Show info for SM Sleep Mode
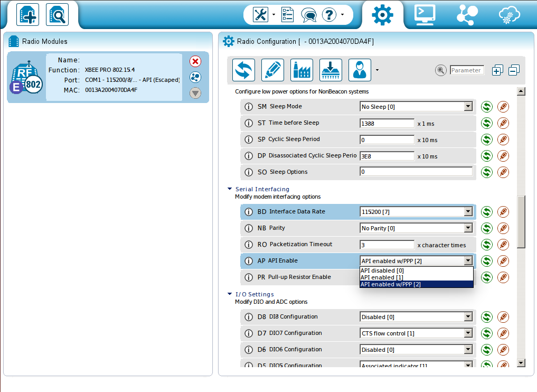The height and width of the screenshot is (392, 537). pyautogui.click(x=249, y=107)
